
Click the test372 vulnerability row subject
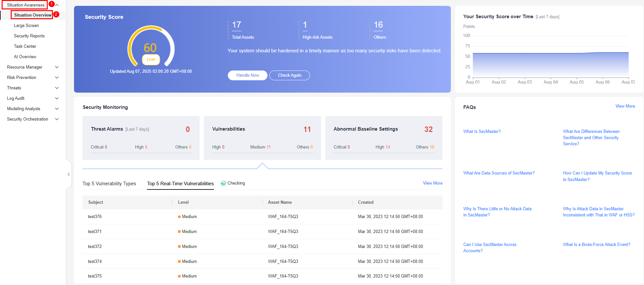point(95,246)
